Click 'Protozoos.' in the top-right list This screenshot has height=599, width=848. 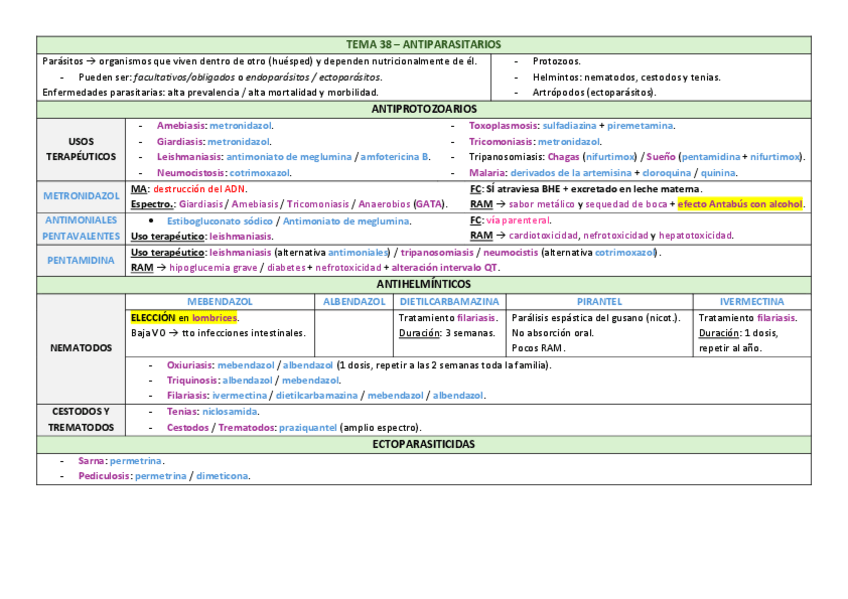pyautogui.click(x=556, y=62)
